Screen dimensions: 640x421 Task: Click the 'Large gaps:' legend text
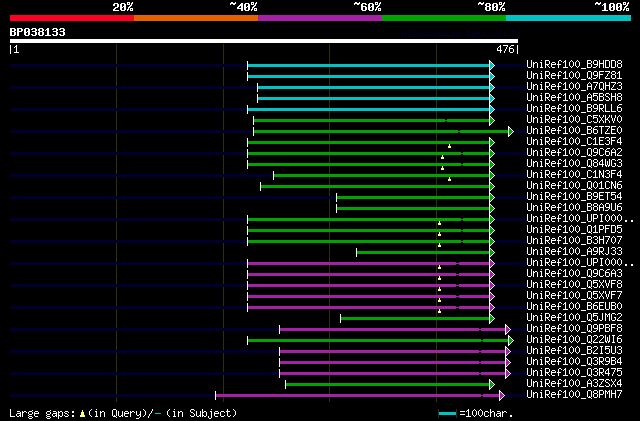coord(42,413)
